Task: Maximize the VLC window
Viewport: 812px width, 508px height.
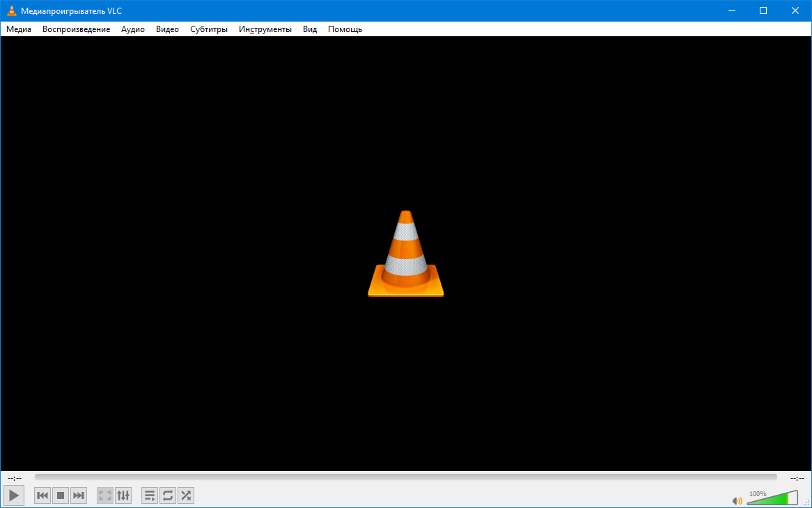Action: coord(763,10)
